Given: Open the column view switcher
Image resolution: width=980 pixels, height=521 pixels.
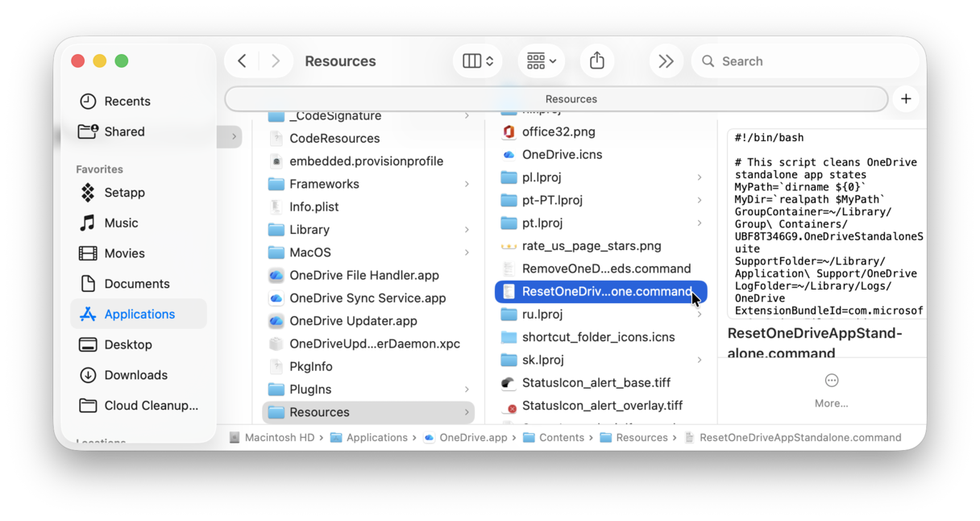Looking at the screenshot, I should click(x=477, y=61).
